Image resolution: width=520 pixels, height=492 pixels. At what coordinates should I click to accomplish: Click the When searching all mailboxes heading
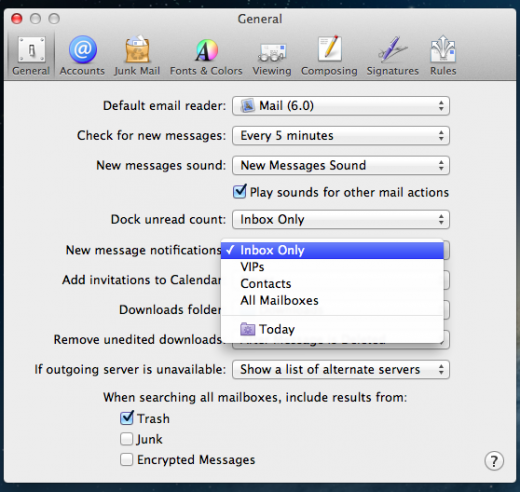pyautogui.click(x=255, y=397)
